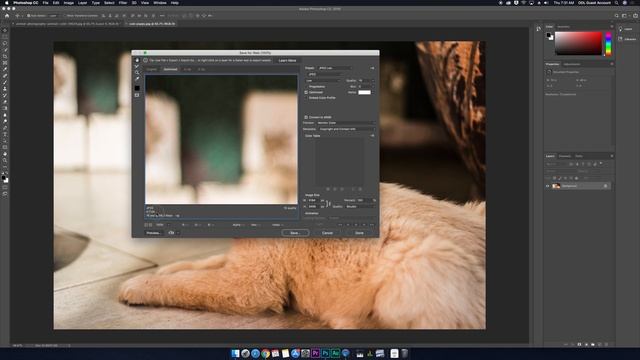This screenshot has height=360, width=640.
Task: Select the Crop tool in Photoshop toolbar
Action: (x=5, y=56)
